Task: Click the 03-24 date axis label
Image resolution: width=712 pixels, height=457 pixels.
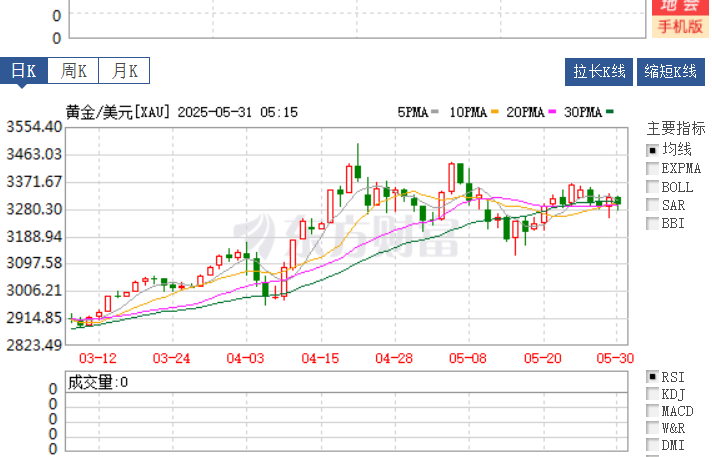Action: 172,358
